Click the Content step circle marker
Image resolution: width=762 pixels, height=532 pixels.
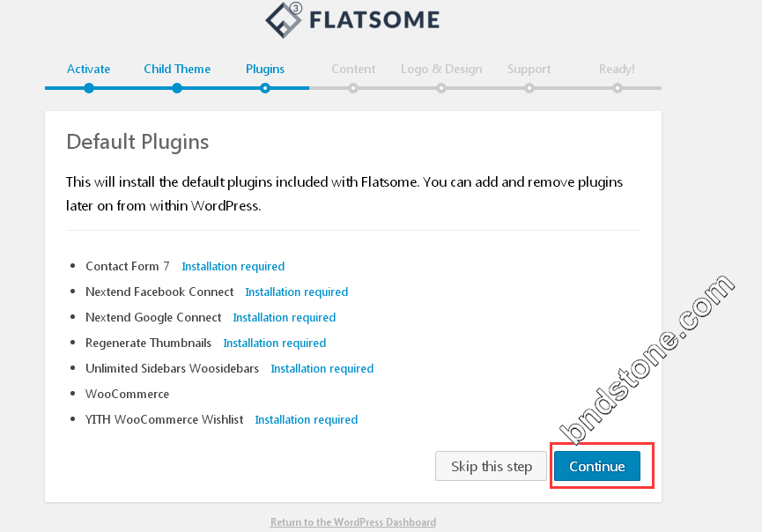pyautogui.click(x=353, y=88)
